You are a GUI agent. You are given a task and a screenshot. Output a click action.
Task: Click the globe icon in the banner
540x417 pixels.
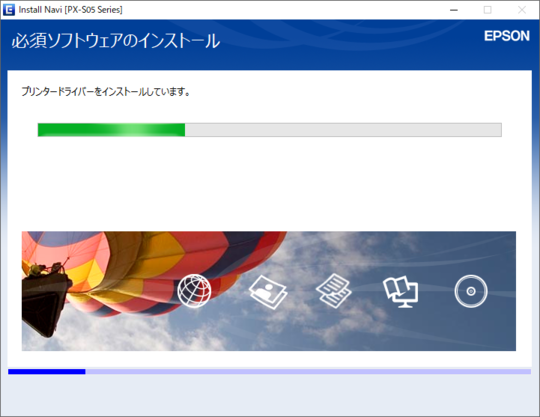pos(194,291)
